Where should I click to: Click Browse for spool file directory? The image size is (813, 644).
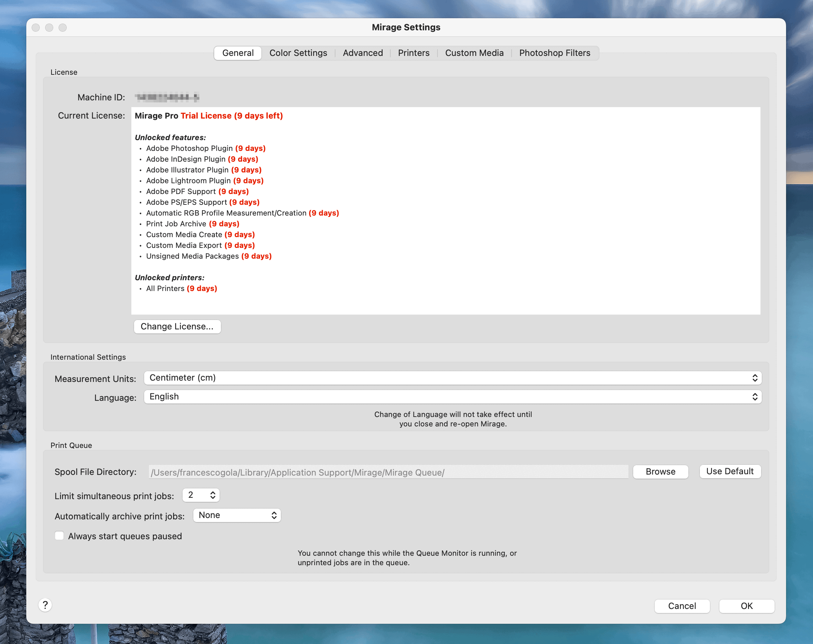[x=661, y=472]
